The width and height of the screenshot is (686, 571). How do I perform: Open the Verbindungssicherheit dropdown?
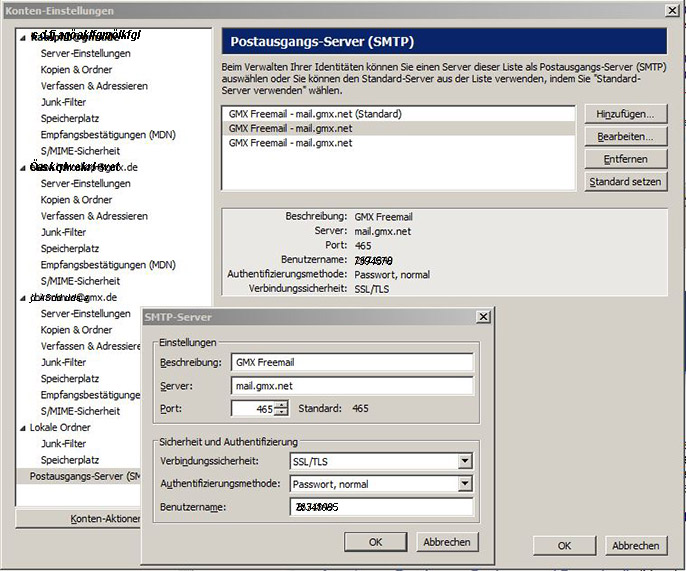coord(464,461)
